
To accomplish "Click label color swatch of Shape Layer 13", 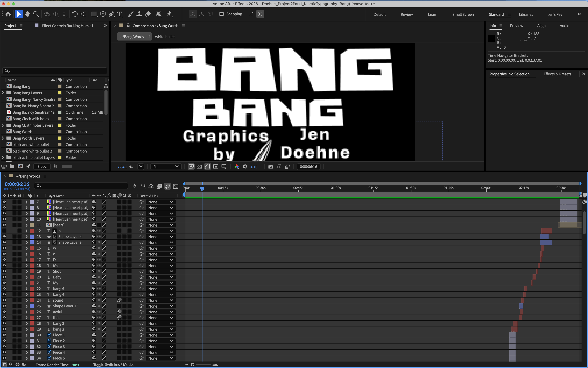I will coord(32,306).
